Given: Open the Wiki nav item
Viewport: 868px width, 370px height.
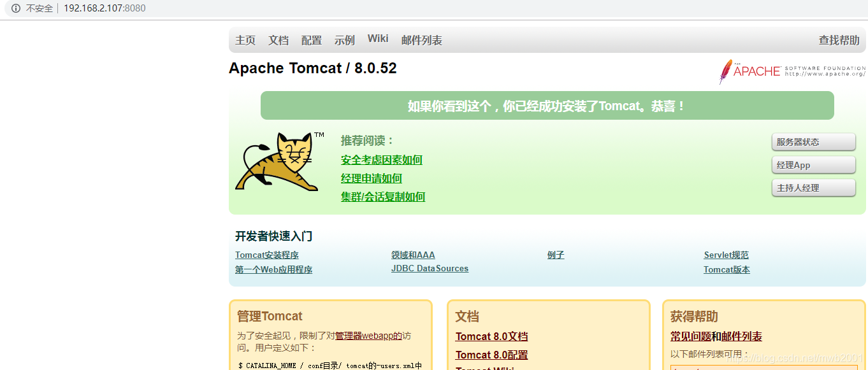Looking at the screenshot, I should tap(378, 39).
